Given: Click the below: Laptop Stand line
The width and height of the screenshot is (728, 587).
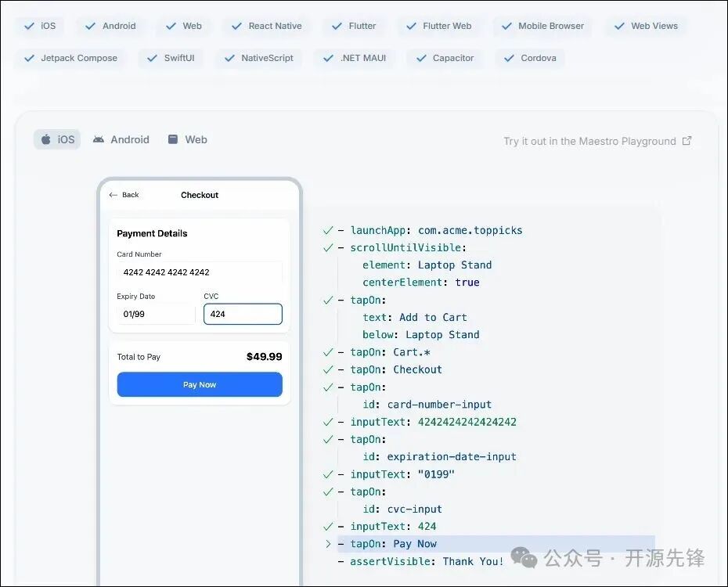Looking at the screenshot, I should [x=421, y=334].
